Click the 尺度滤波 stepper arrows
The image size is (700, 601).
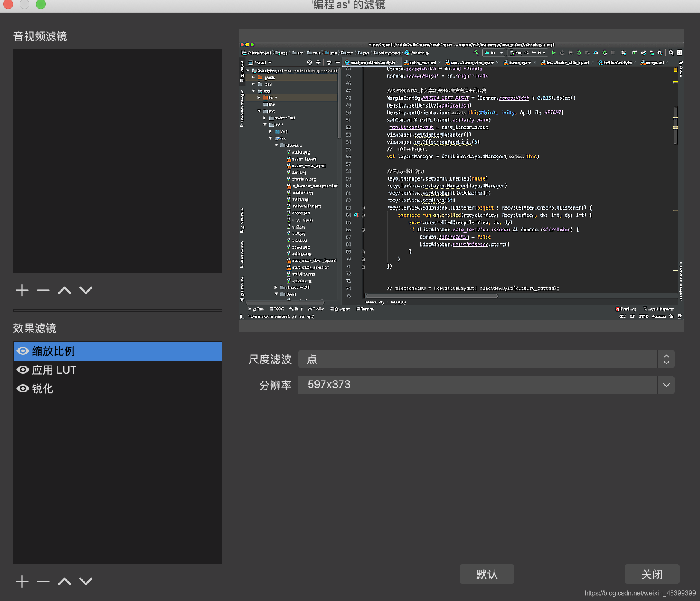point(666,359)
